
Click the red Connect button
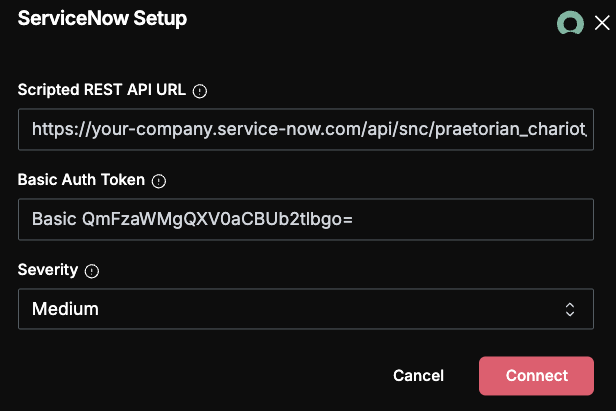point(536,376)
